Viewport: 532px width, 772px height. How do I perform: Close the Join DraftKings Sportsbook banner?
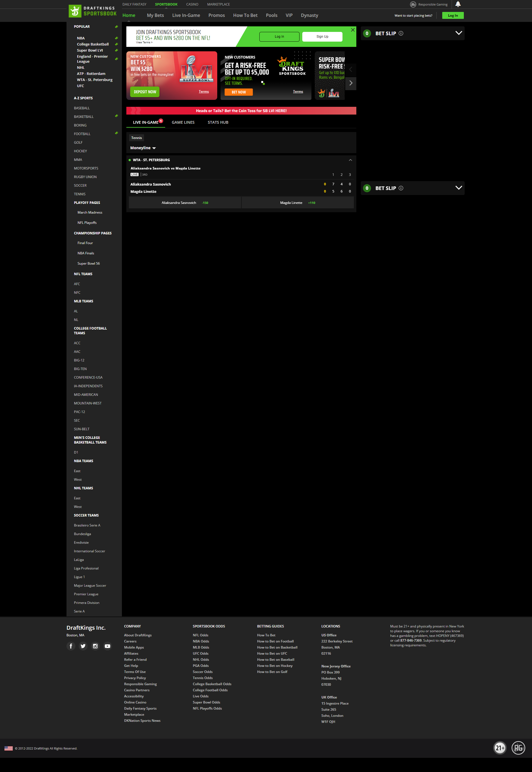pos(353,30)
